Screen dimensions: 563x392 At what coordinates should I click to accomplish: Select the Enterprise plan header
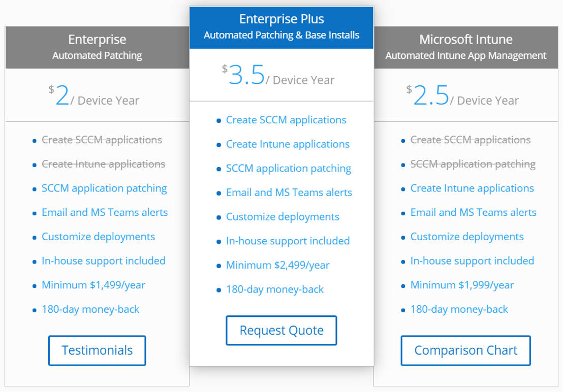pyautogui.click(x=97, y=39)
